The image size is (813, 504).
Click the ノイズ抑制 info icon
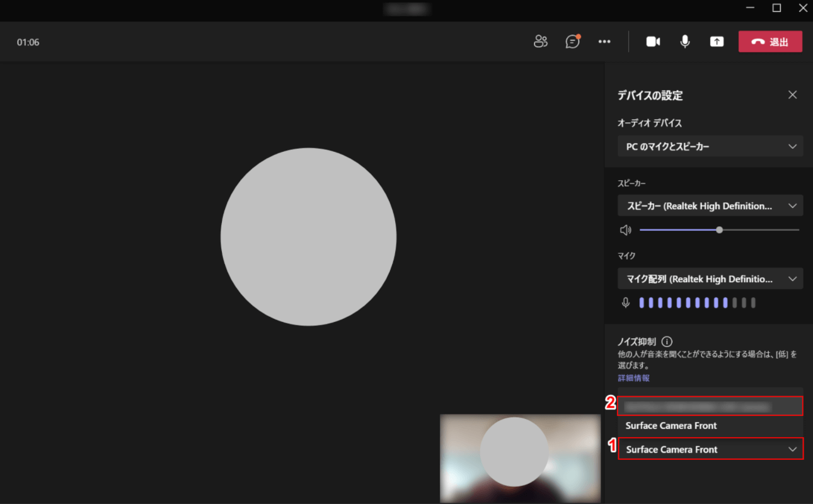(x=667, y=341)
